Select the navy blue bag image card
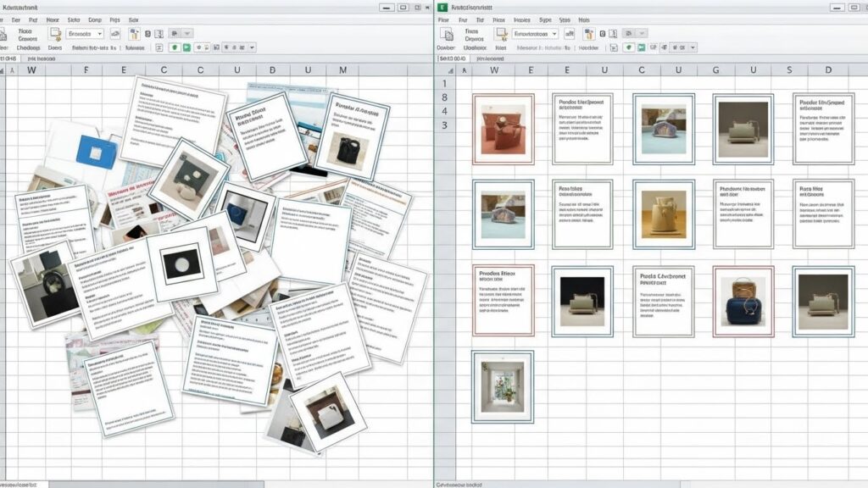Viewport: 868px width, 488px height. click(743, 301)
